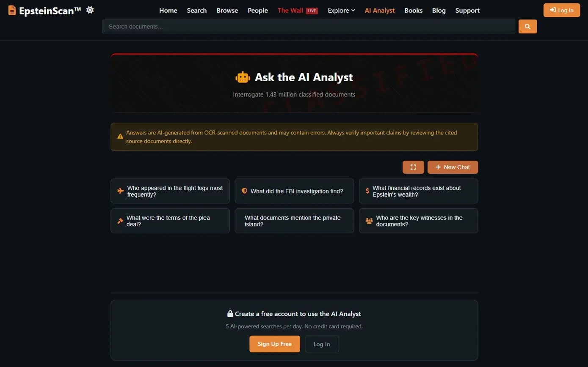
Task: Open the Browse nav item
Action: (227, 11)
